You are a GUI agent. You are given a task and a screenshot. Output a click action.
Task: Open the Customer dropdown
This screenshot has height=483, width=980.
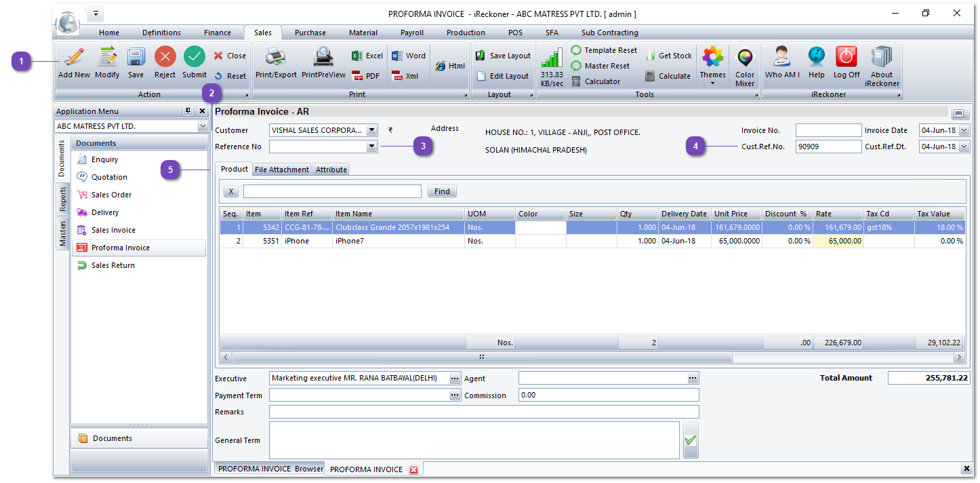[x=371, y=130]
